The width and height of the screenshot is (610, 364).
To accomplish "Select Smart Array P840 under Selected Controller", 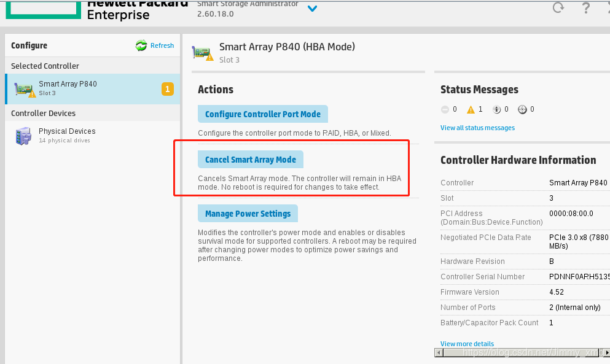I will (93, 88).
